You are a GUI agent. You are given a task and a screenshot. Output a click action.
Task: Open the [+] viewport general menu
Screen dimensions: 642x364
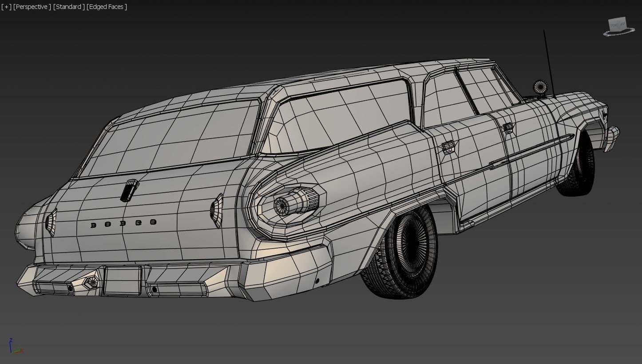click(7, 7)
